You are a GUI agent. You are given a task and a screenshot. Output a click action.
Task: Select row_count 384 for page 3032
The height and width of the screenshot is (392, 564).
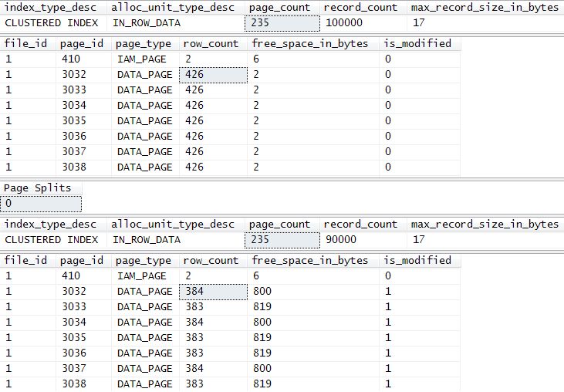[213, 292]
